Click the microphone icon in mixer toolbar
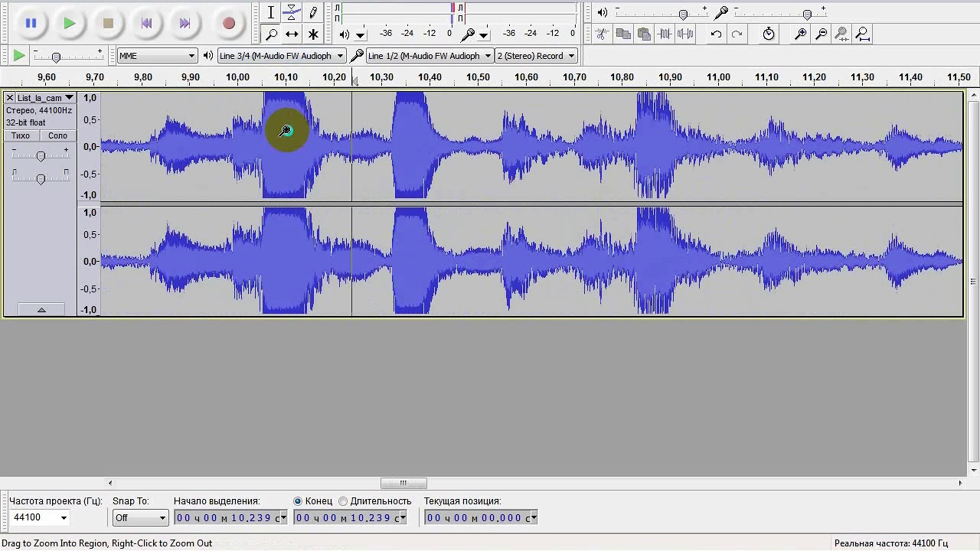 pos(721,12)
